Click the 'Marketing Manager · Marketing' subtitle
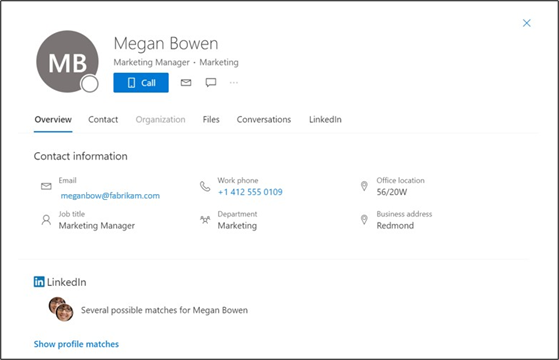559x360 pixels. click(176, 62)
